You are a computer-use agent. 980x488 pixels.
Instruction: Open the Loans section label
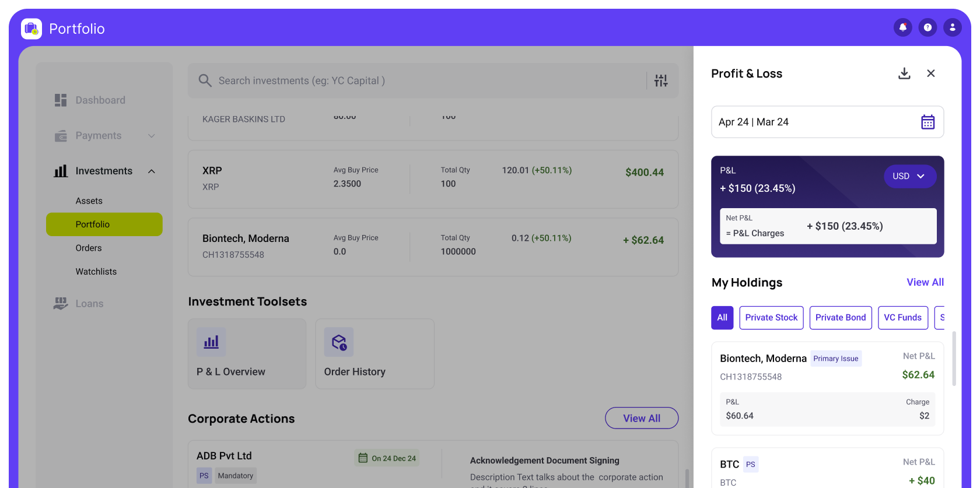89,304
